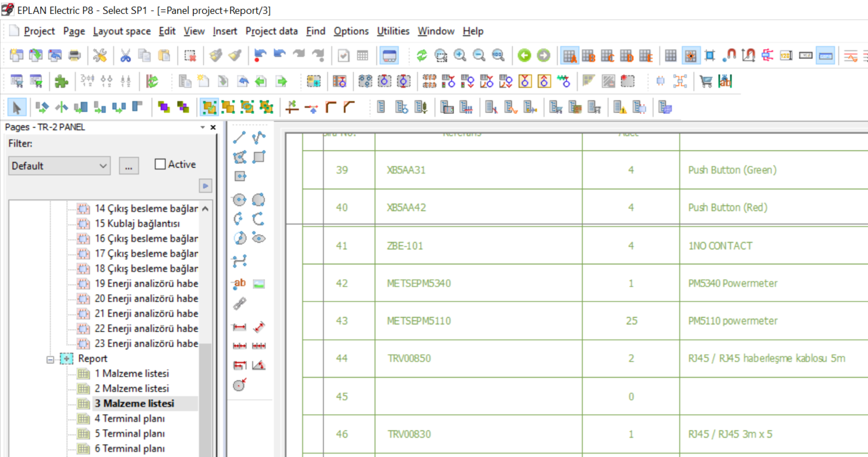The width and height of the screenshot is (868, 457).
Task: Select page '5 Terminal planı'
Action: [130, 434]
